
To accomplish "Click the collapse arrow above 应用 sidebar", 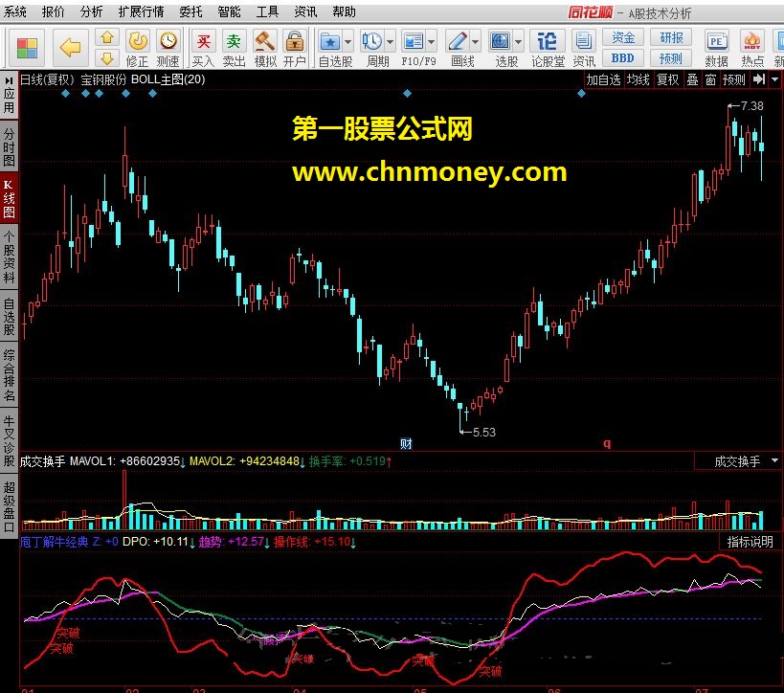I will pyautogui.click(x=9, y=80).
